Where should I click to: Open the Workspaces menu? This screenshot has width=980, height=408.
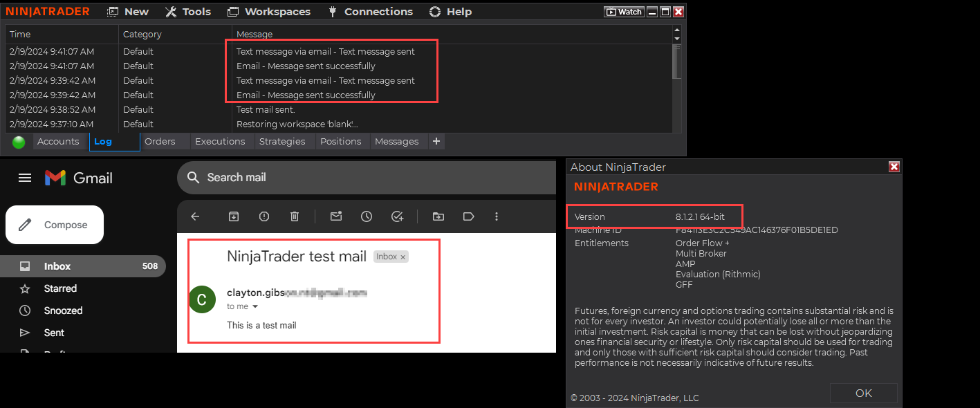click(269, 12)
